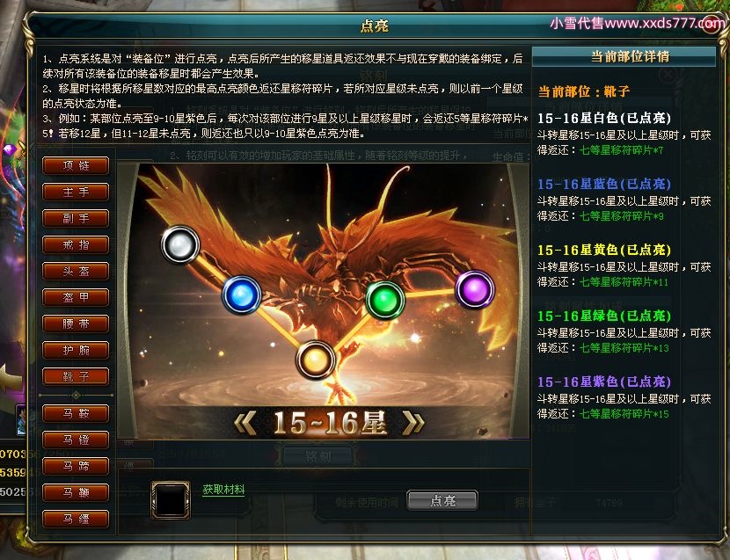Select the 副手 equipment slot

76,218
